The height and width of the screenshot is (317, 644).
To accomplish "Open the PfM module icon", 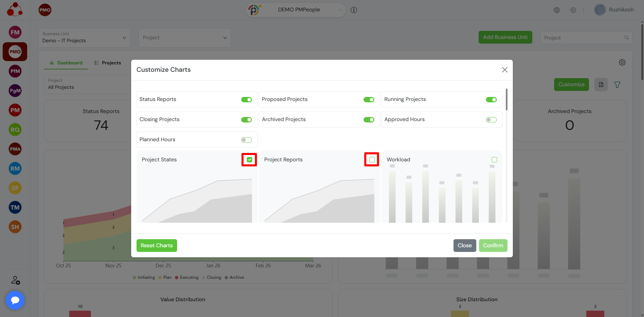I will coord(15,71).
